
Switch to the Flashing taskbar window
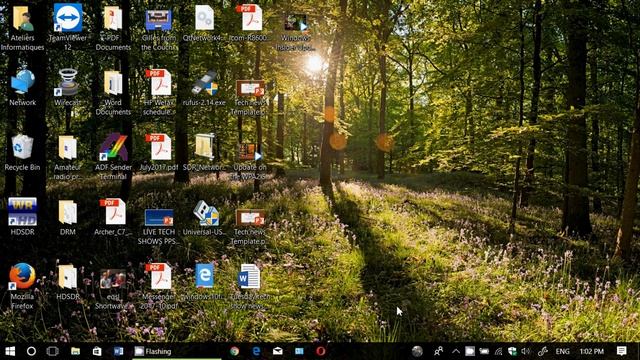click(x=176, y=351)
